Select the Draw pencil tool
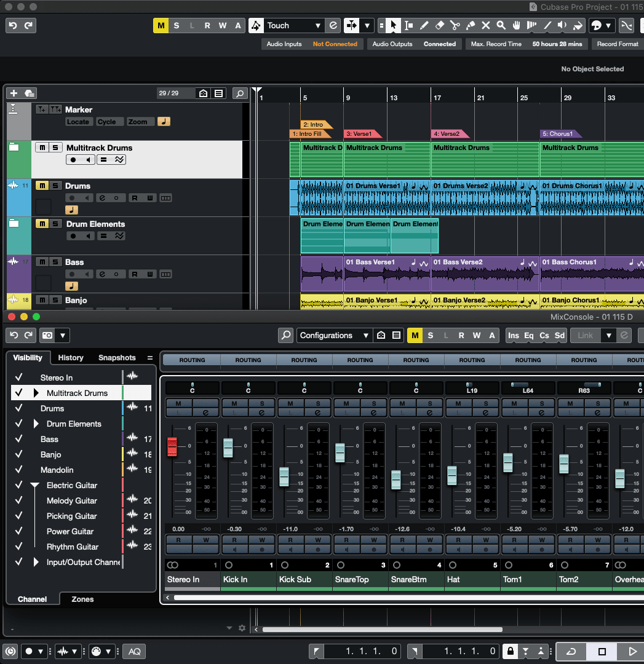644x664 pixels. click(x=424, y=26)
